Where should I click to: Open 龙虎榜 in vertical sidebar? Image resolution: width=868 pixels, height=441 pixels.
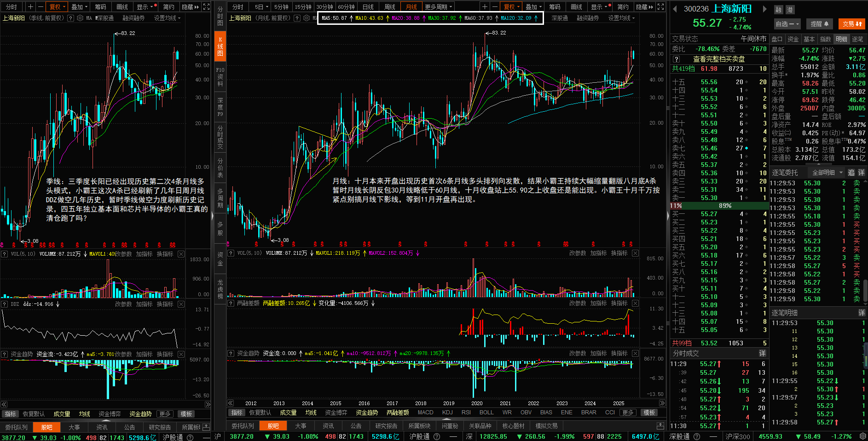pos(220,289)
